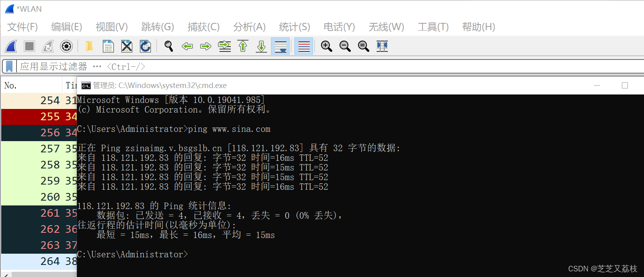Select packet row 256
644x277 pixels.
pyautogui.click(x=39, y=133)
